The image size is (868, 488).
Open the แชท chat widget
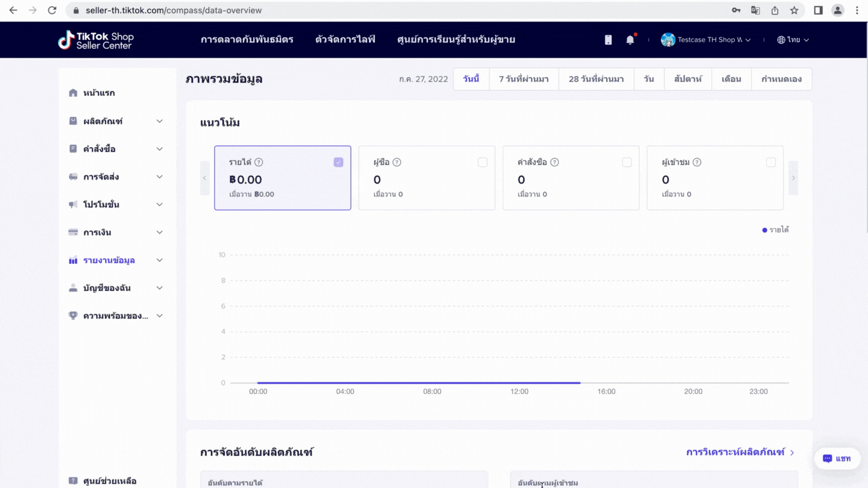point(836,458)
